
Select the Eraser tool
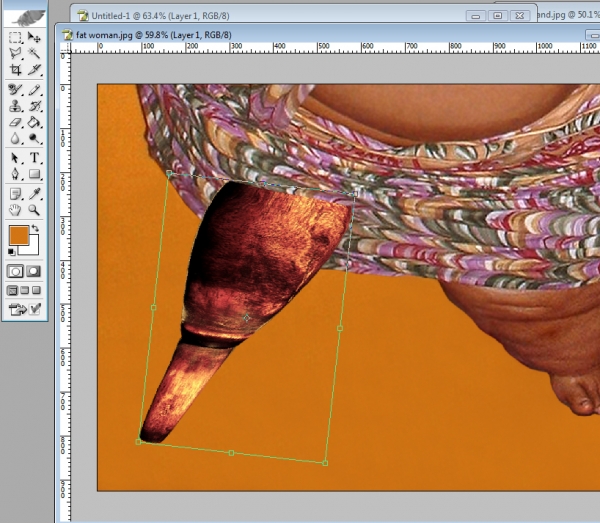tap(15, 122)
